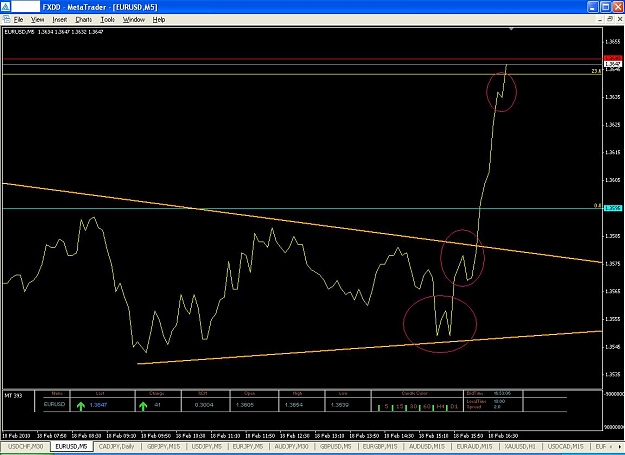Open the Charts menu
The image size is (625, 455).
click(84, 20)
